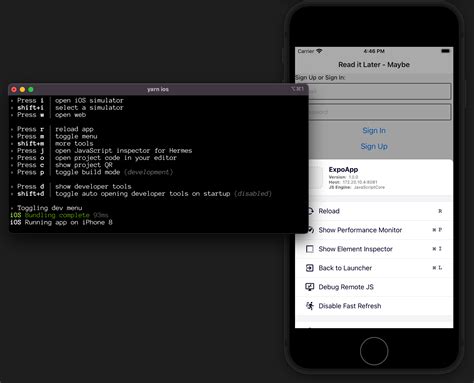474x383 pixels.
Task: Tap Disable Fast Refresh option
Action: click(x=374, y=306)
